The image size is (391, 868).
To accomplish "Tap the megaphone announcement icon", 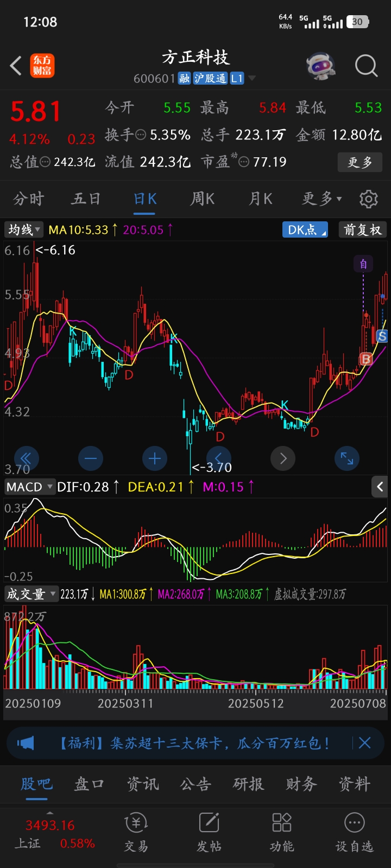I will [26, 743].
